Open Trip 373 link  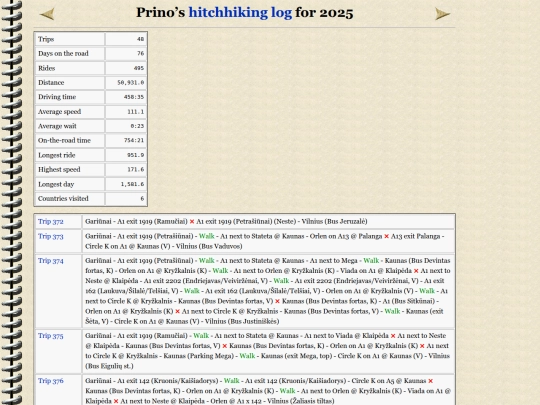coord(51,236)
